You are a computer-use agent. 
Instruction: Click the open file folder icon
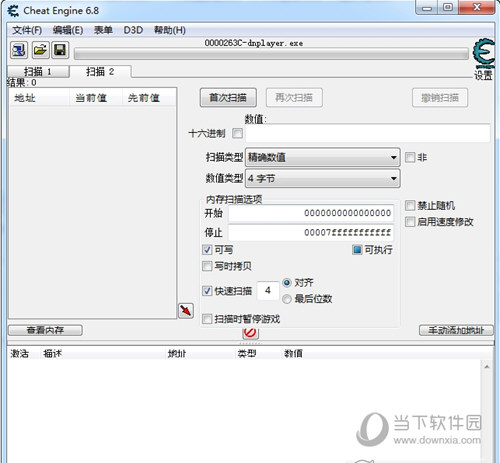pyautogui.click(x=40, y=50)
